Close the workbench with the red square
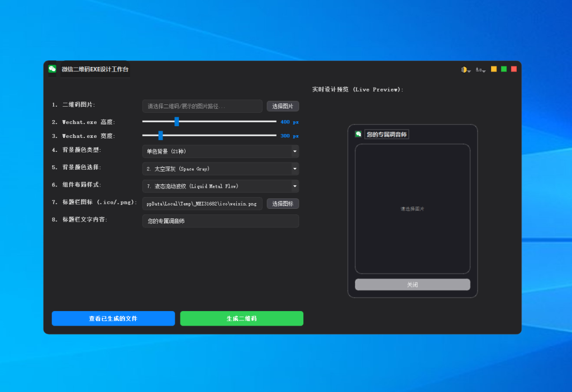Screen dimensions: 572x392 click(514, 69)
